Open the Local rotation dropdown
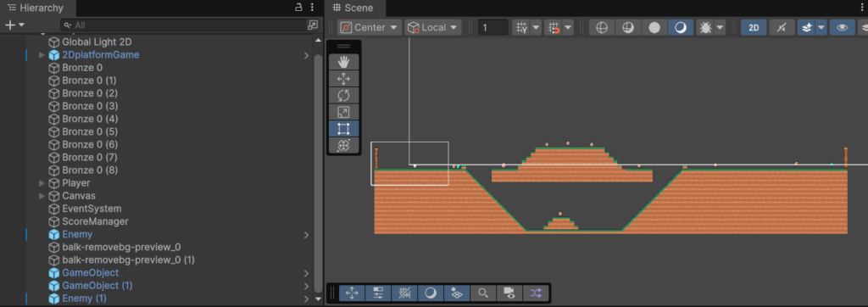This screenshot has height=307, width=868. coord(433,27)
